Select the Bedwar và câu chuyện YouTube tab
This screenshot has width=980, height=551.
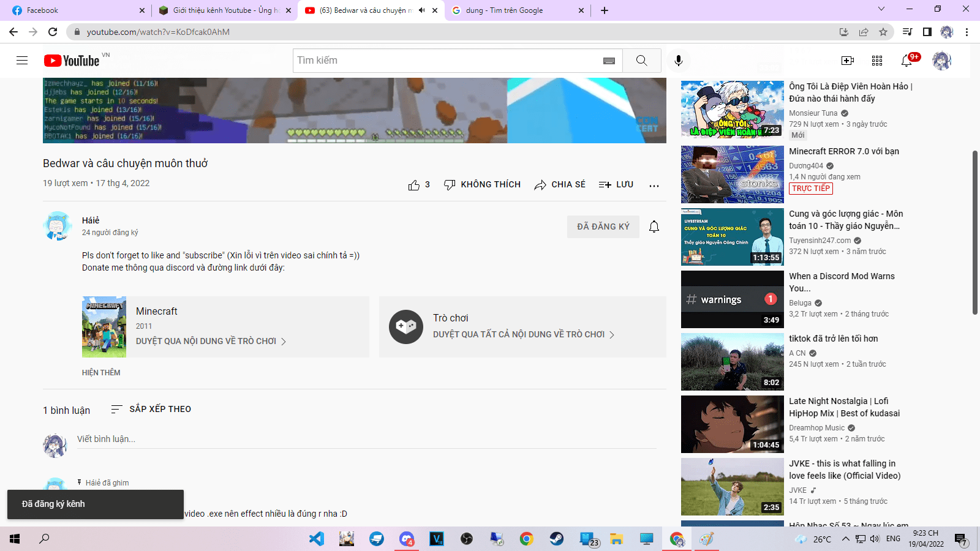click(x=370, y=10)
